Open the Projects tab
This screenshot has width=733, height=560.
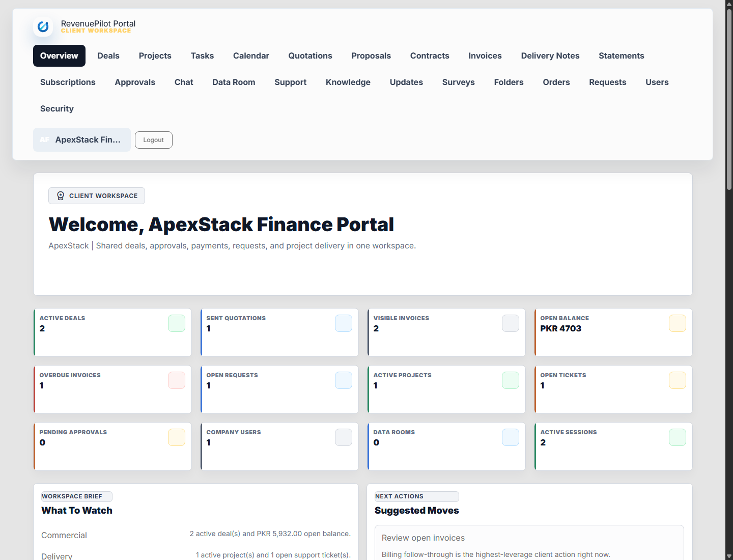[x=155, y=56]
